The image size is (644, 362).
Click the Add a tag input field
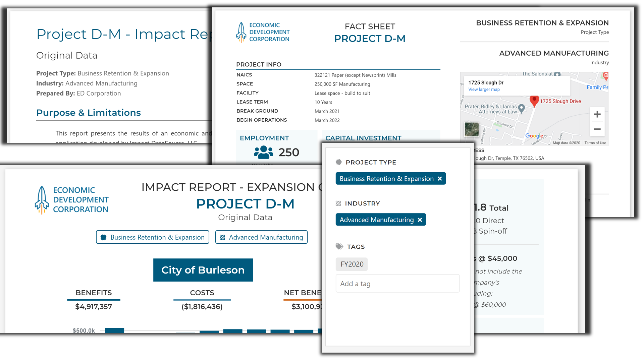397,284
